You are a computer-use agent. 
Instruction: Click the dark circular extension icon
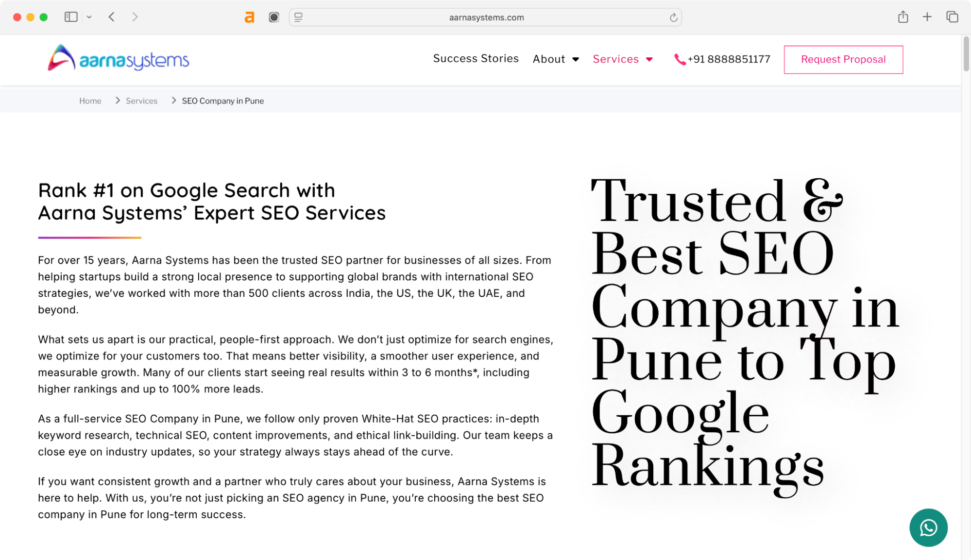[x=273, y=17]
